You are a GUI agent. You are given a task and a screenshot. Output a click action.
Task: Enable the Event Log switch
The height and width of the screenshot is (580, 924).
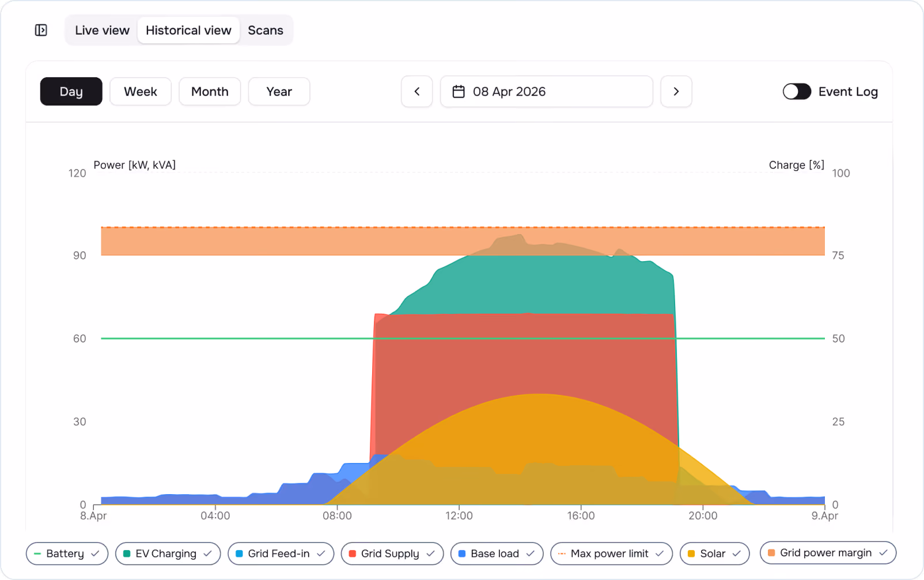[x=797, y=92]
